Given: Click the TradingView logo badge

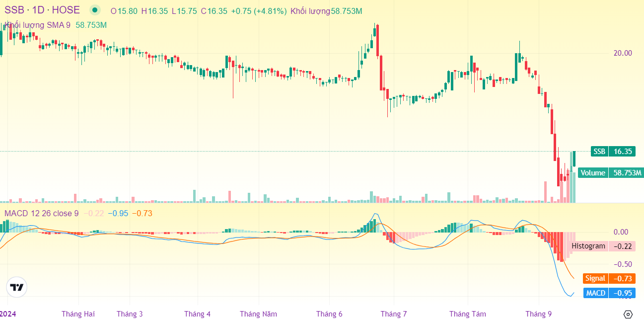Looking at the screenshot, I should coord(17,287).
